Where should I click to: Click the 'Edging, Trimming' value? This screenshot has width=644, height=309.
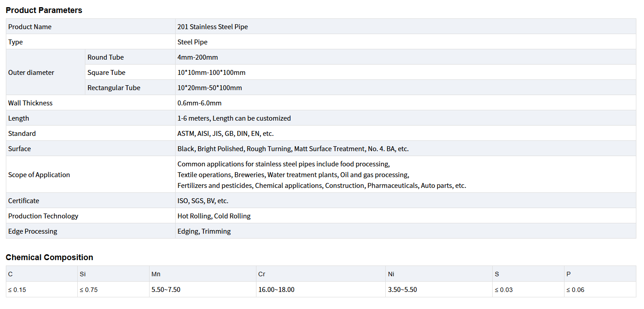coord(204,231)
